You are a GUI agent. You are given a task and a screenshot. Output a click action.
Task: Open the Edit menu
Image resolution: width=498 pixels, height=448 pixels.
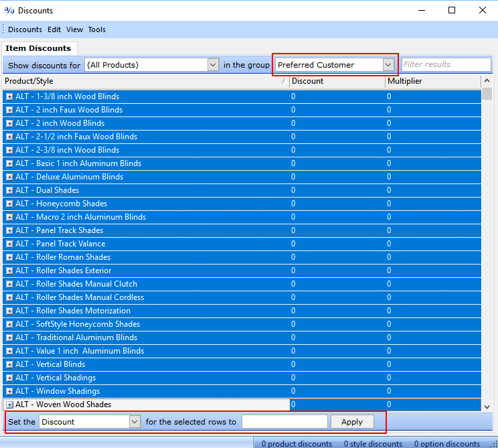coord(54,29)
